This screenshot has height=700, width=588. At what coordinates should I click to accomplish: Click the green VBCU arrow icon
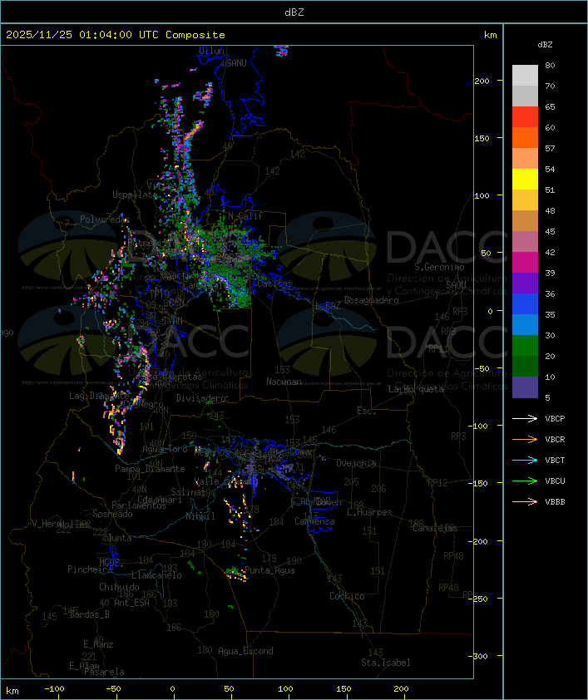(x=525, y=481)
